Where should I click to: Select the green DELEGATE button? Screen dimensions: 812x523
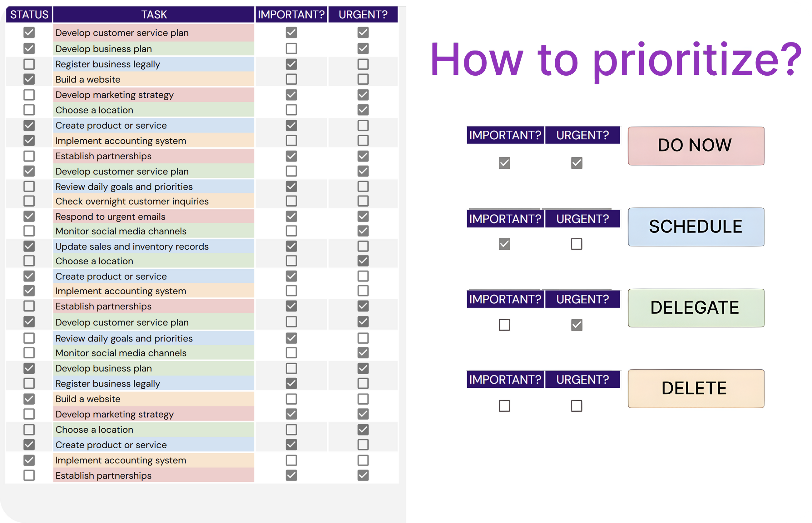[696, 308]
